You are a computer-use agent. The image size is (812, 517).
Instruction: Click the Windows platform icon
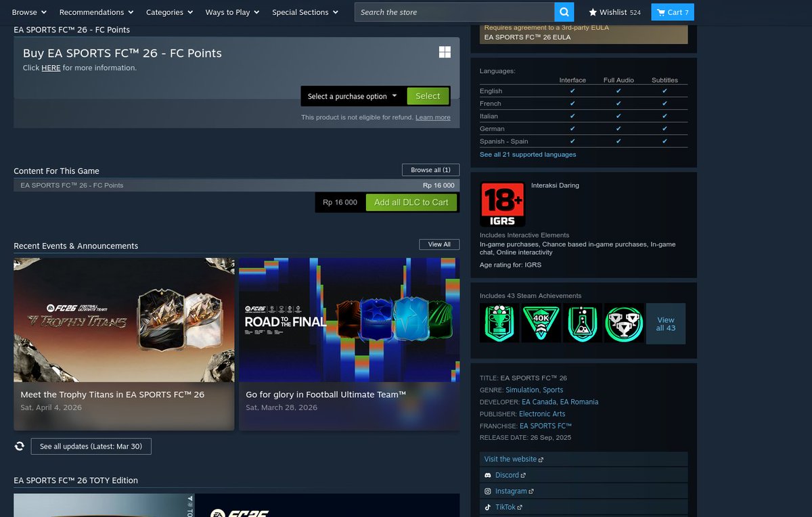click(x=445, y=52)
